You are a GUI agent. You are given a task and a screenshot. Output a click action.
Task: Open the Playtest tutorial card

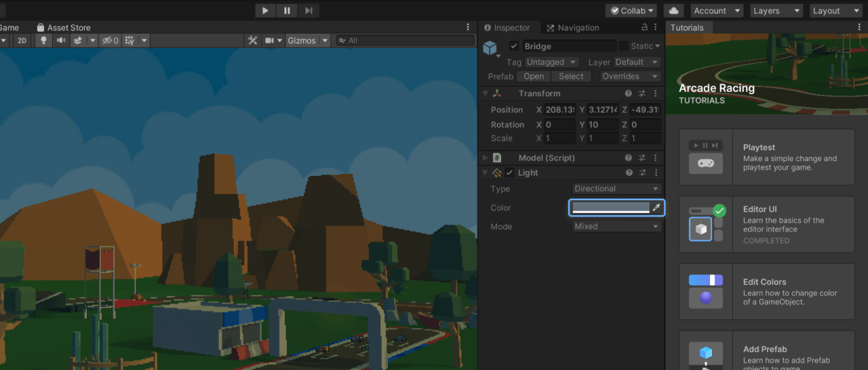point(767,157)
